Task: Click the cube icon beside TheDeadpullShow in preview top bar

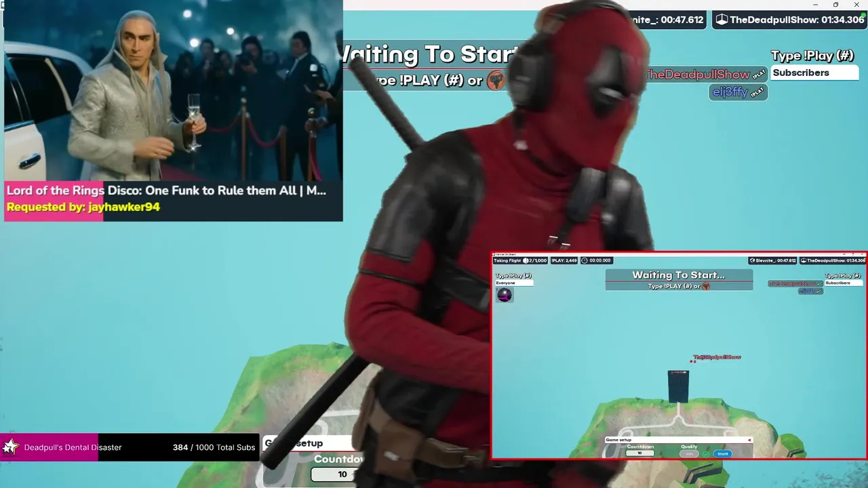Action: (x=804, y=260)
